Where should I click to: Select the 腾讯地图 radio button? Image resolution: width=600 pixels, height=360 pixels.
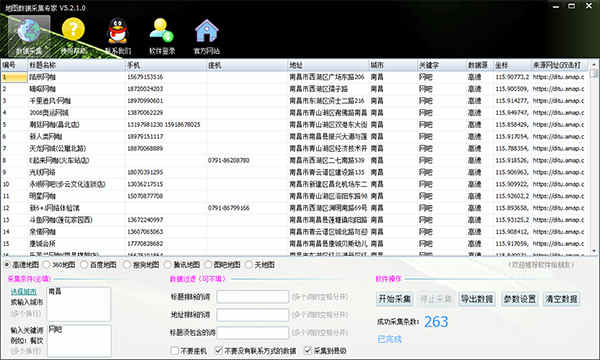[x=168, y=264]
